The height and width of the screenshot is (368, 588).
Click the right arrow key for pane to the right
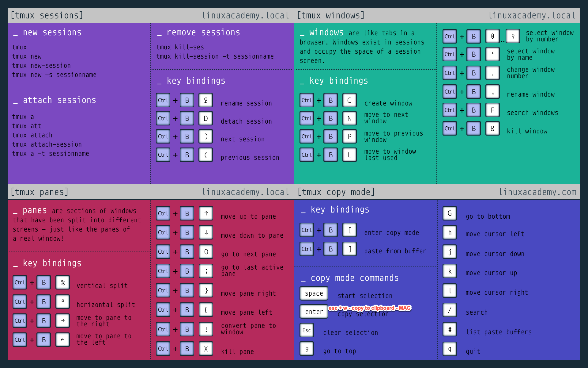[x=63, y=321]
